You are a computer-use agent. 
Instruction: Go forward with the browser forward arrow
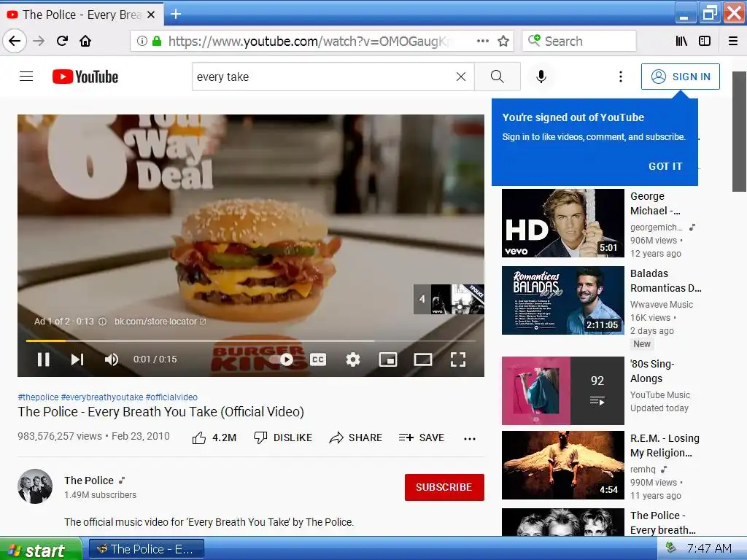(x=39, y=41)
